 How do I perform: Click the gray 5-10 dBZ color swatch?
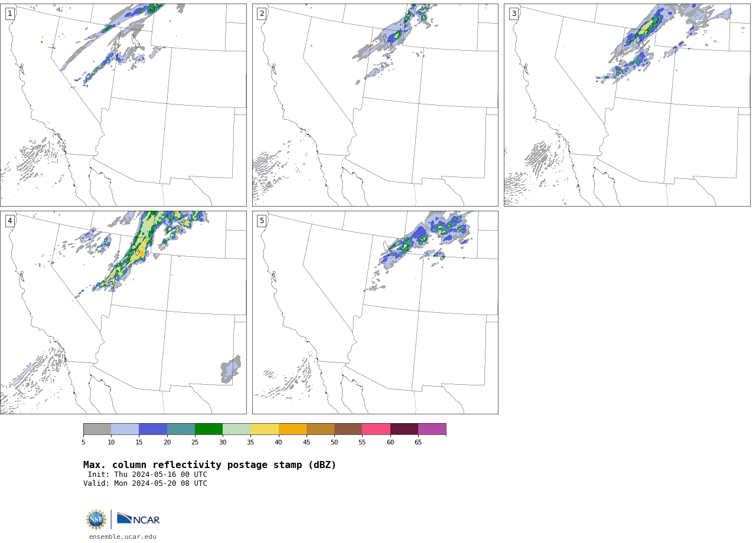click(x=97, y=429)
